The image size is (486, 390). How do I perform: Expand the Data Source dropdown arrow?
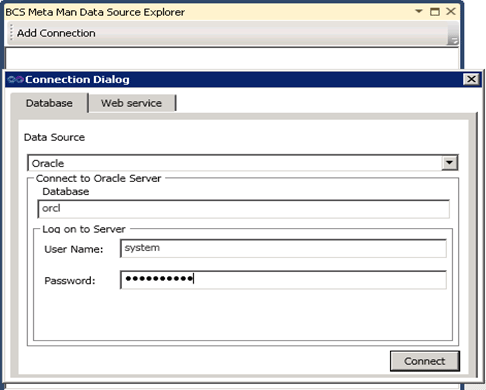pyautogui.click(x=449, y=163)
